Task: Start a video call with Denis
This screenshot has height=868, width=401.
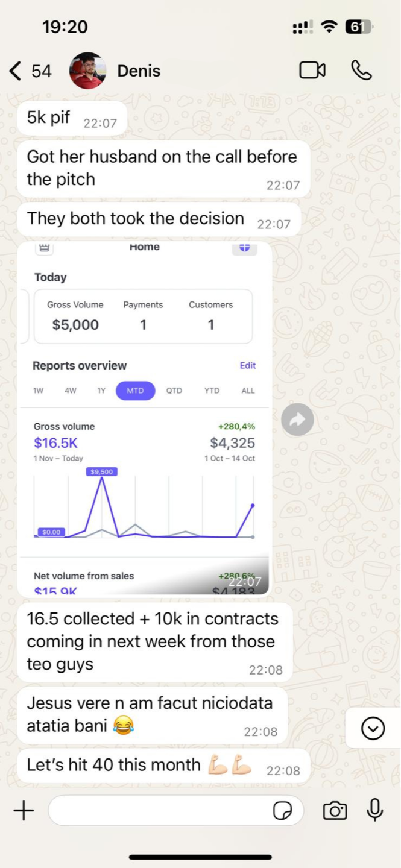Action: 312,71
